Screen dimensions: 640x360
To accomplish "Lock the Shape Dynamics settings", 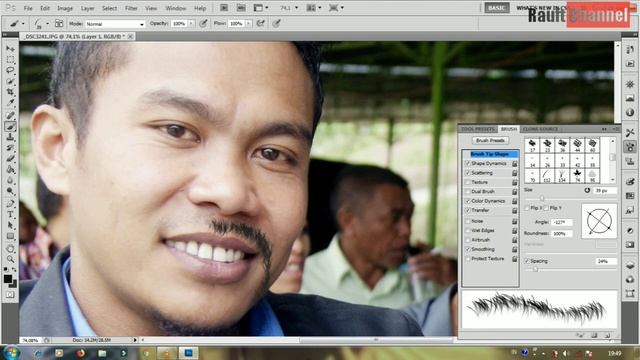I will pyautogui.click(x=514, y=164).
